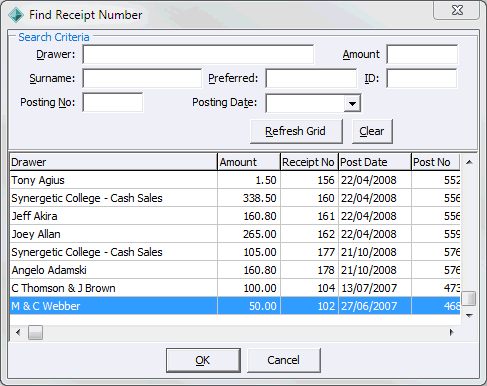
Task: Focus the Drawer search field
Action: point(198,54)
